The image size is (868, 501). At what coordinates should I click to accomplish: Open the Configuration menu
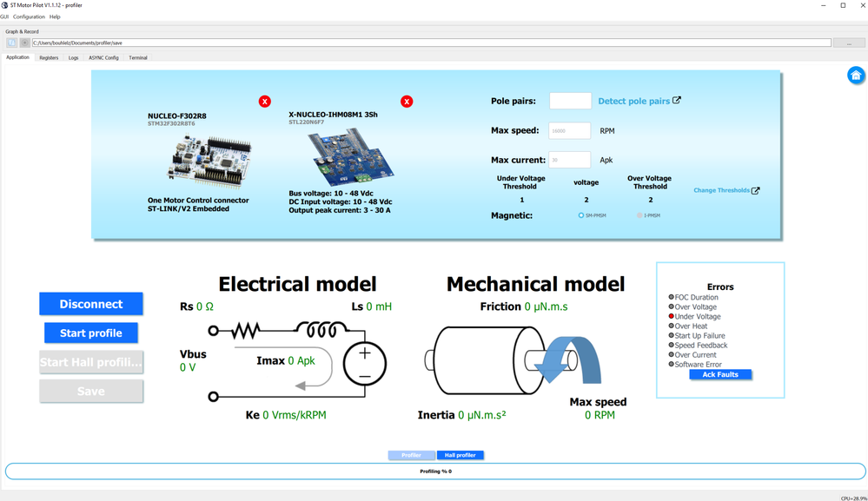coord(29,16)
